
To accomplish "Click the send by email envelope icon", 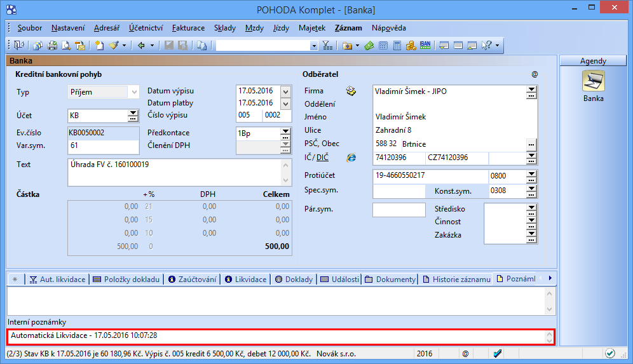I will pyautogui.click(x=80, y=45).
